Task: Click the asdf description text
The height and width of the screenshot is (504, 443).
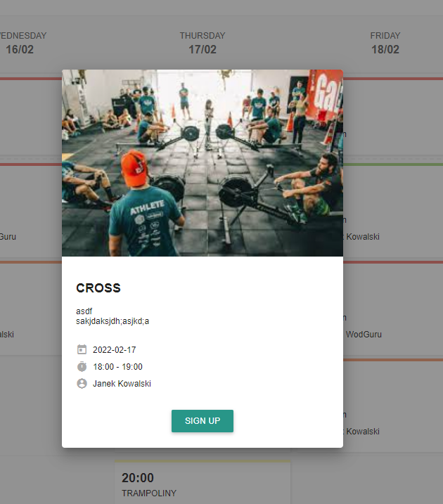Action: pos(84,311)
